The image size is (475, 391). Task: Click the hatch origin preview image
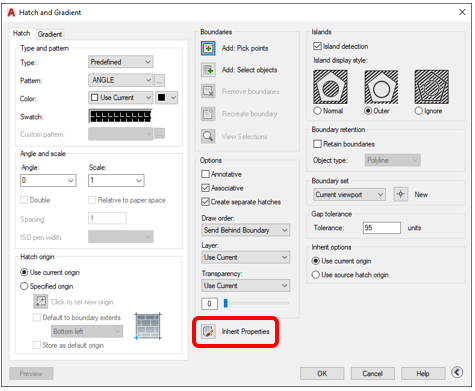pos(148,326)
